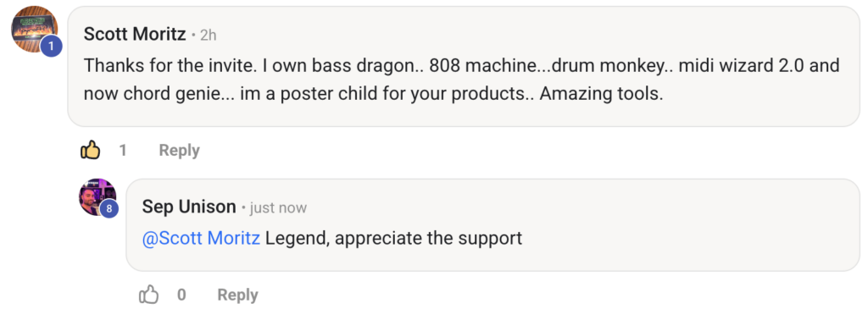This screenshot has width=868, height=309.
Task: Click the level 1 badge on Scott's avatar
Action: pyautogui.click(x=51, y=47)
